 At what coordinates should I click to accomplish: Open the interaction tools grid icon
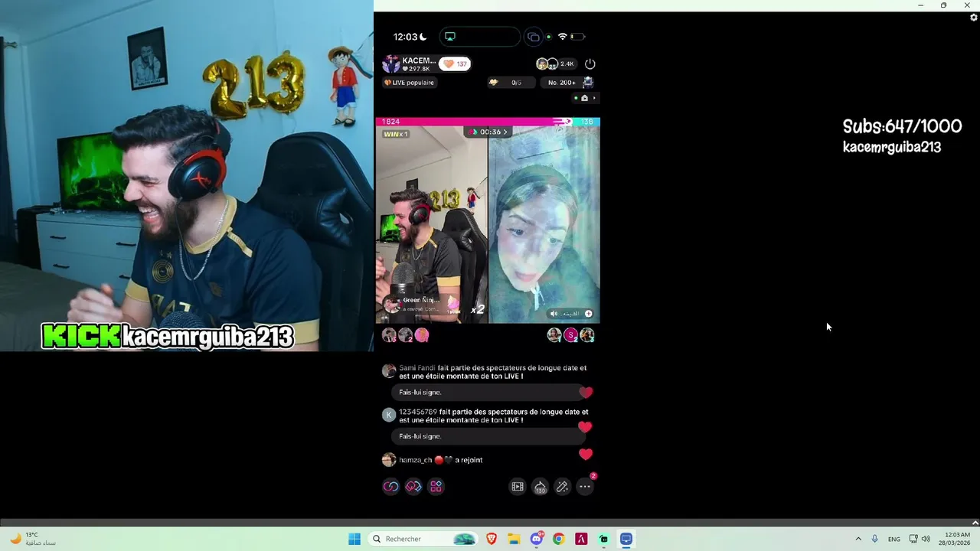point(436,487)
